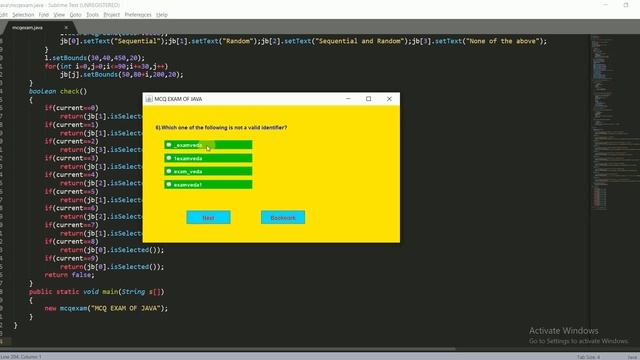Click the question text about valid identifier
Viewport: 640px width, 360px height.
point(221,128)
